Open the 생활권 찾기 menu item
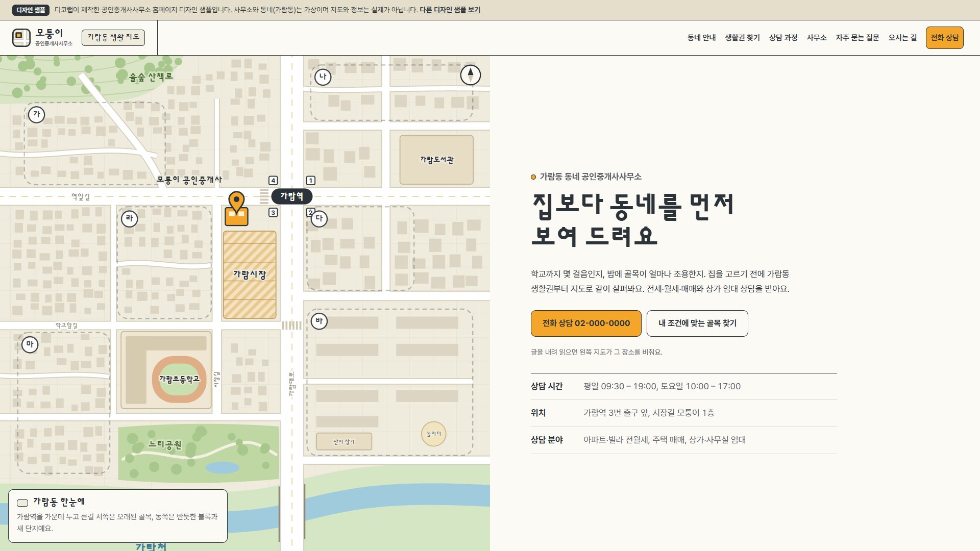980x551 pixels. click(x=742, y=38)
